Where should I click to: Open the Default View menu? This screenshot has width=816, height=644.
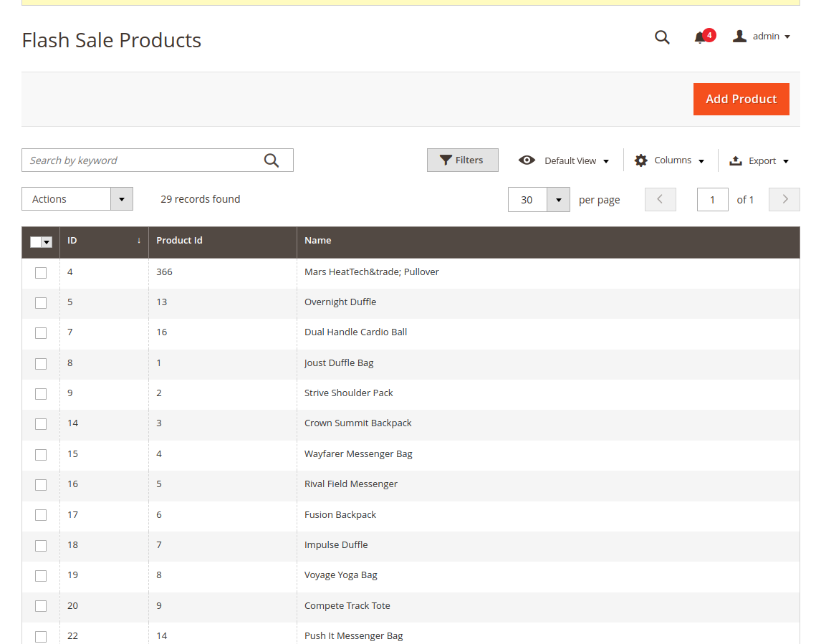click(564, 160)
